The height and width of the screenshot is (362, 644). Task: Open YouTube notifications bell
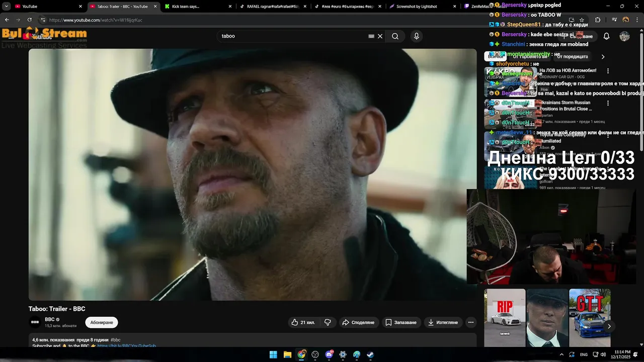(x=606, y=36)
